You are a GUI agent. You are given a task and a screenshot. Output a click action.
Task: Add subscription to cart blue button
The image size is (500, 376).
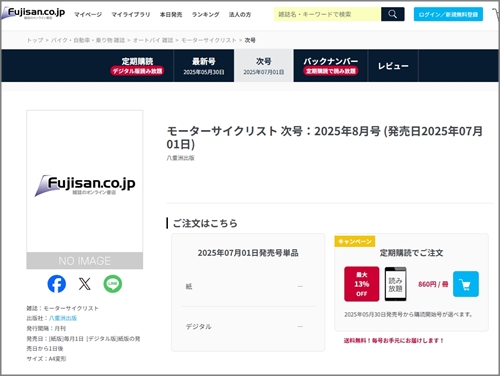tap(466, 284)
